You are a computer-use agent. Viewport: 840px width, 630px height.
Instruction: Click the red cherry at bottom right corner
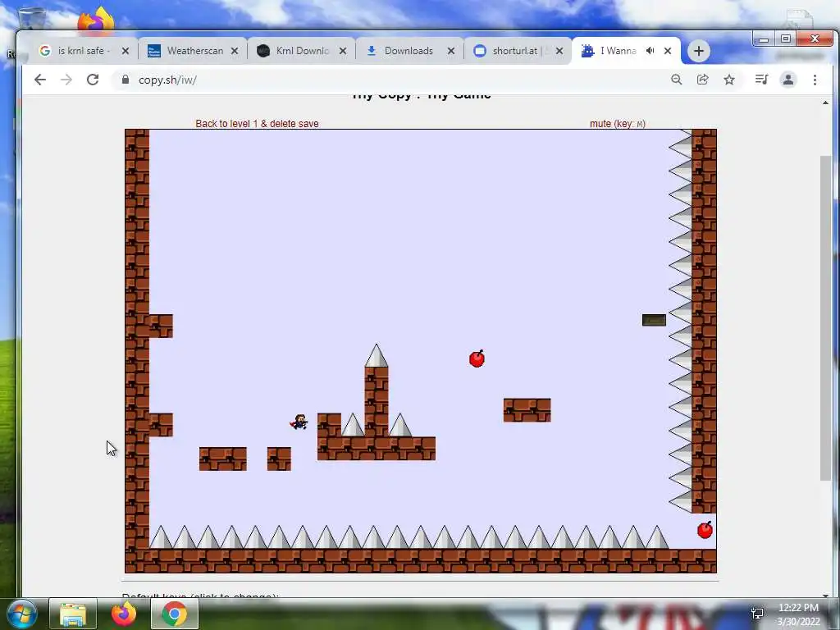(x=705, y=530)
